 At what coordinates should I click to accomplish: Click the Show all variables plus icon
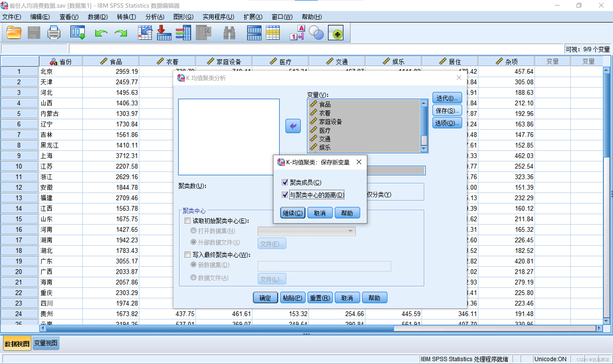(x=336, y=33)
